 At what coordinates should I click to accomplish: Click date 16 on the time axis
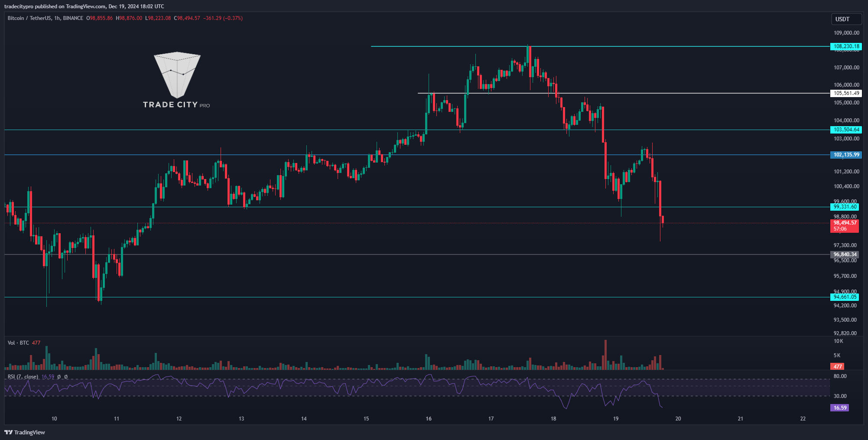point(429,419)
